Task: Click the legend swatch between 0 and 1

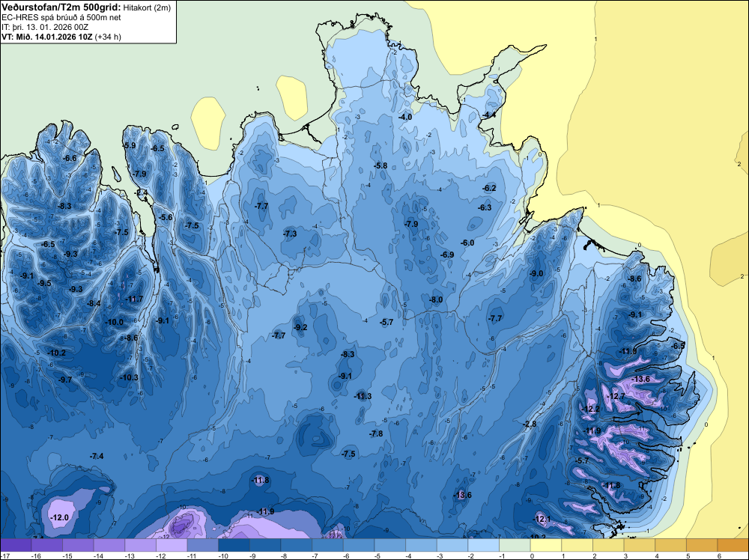Action: point(546,545)
